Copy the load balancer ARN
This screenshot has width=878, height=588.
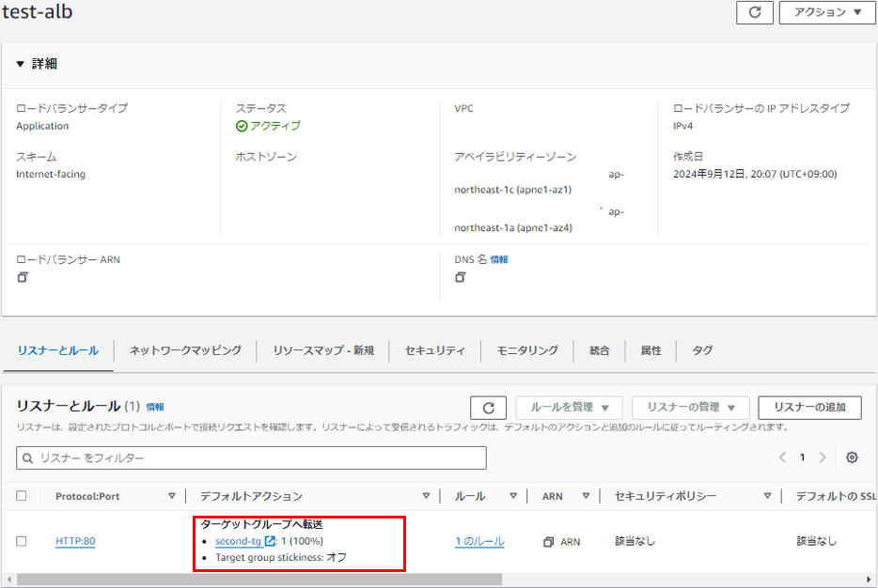[23, 277]
